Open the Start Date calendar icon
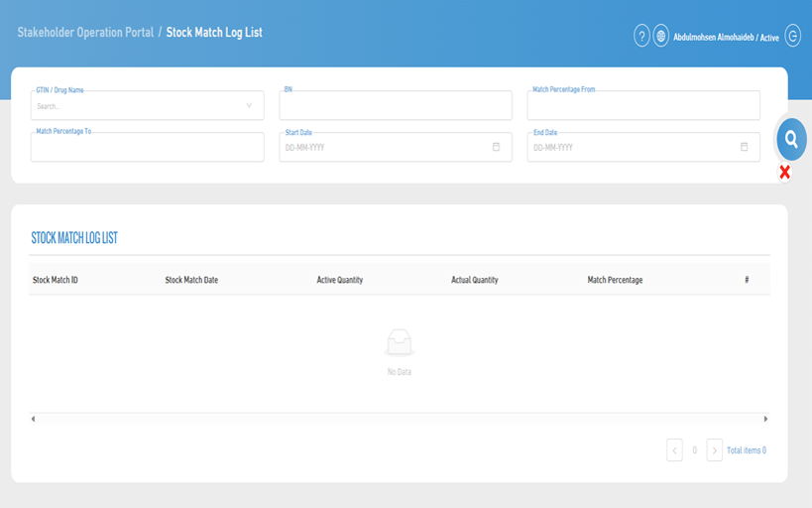Viewport: 812px width, 508px height. click(x=496, y=147)
